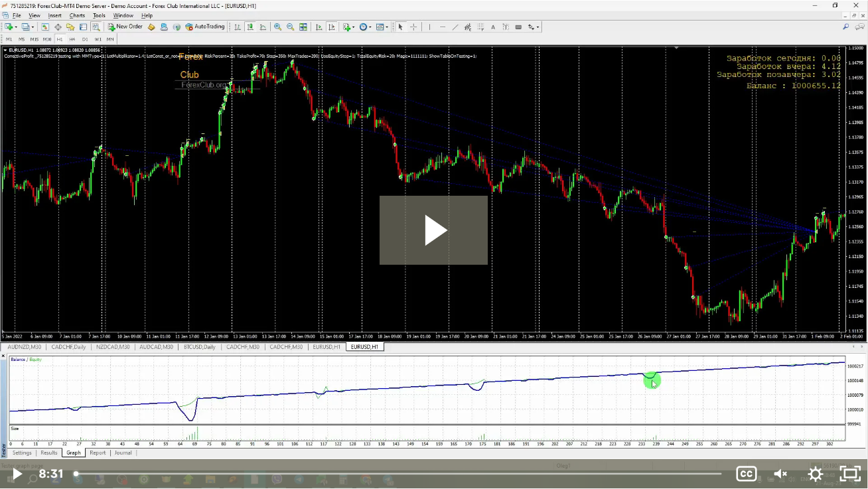The image size is (868, 489).
Task: Enable closed captions with the CC button
Action: click(746, 474)
